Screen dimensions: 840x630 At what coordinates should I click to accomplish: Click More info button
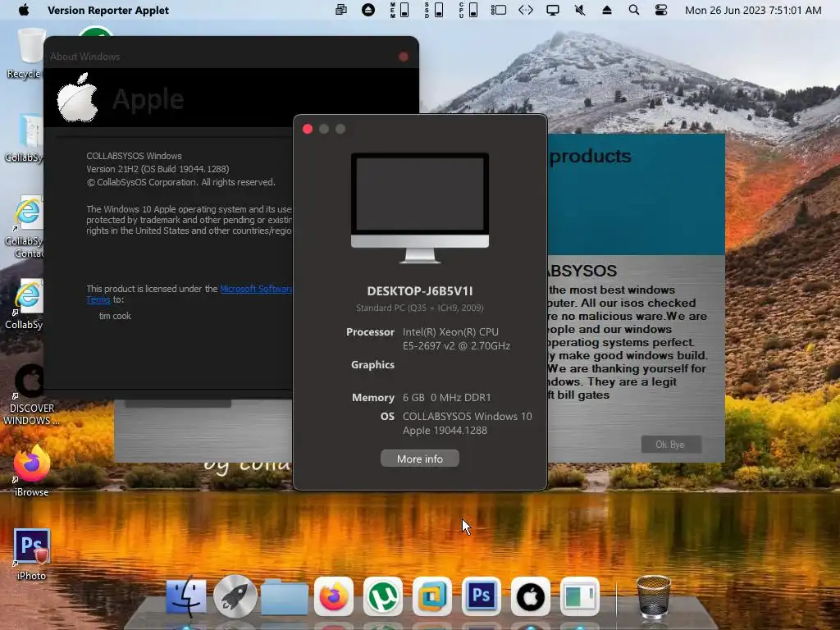[x=419, y=459]
